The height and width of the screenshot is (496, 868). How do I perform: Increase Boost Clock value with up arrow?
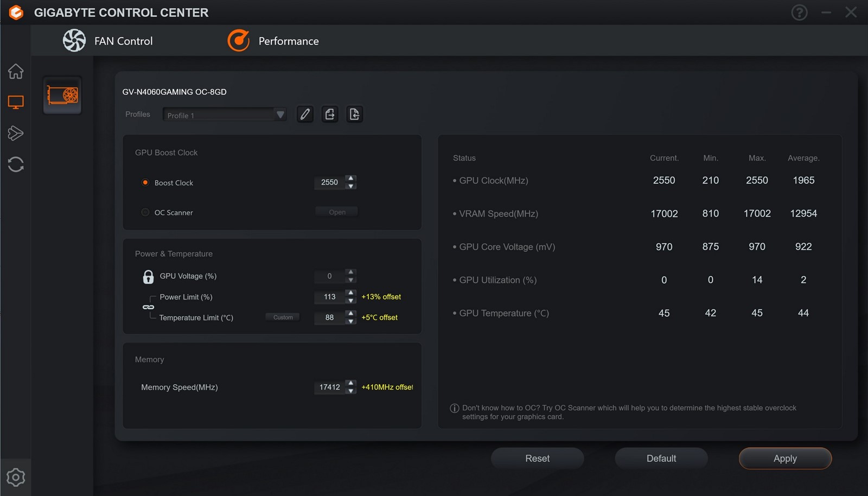point(351,178)
